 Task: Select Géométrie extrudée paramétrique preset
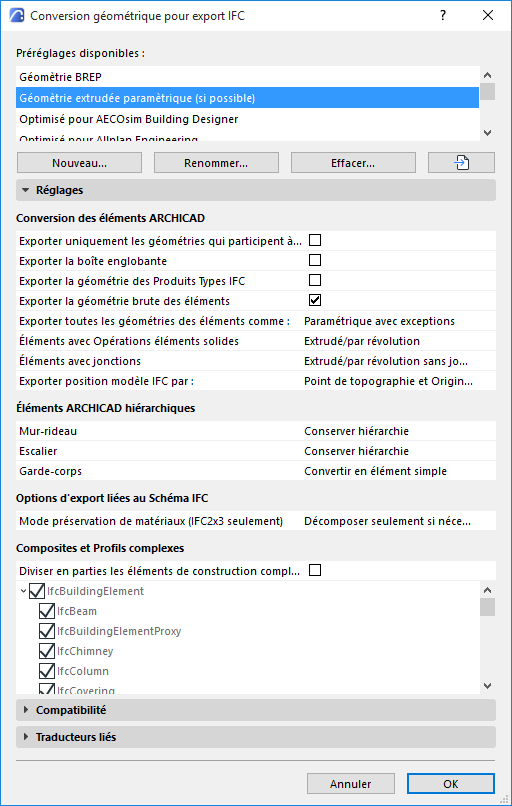coord(247,98)
